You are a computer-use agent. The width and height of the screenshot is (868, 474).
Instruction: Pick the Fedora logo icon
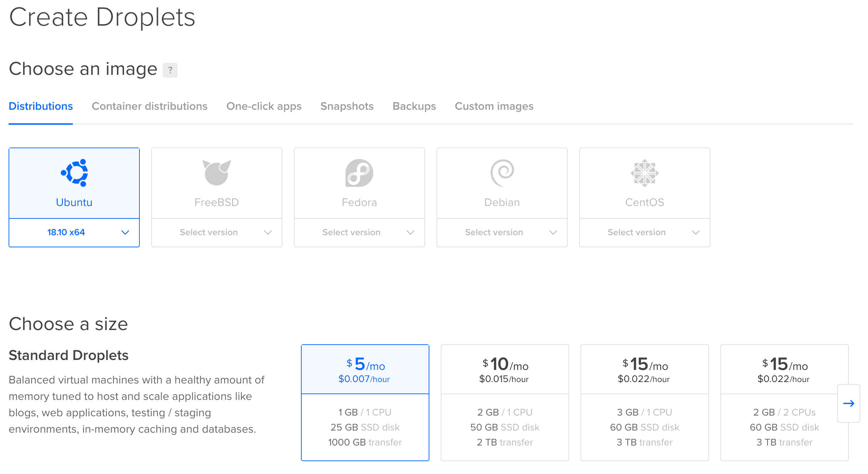click(x=359, y=173)
